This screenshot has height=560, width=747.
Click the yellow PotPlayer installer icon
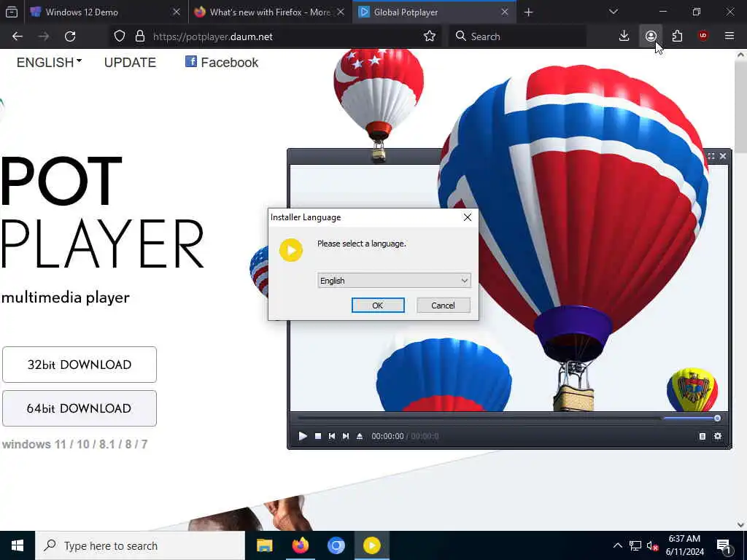click(x=291, y=250)
